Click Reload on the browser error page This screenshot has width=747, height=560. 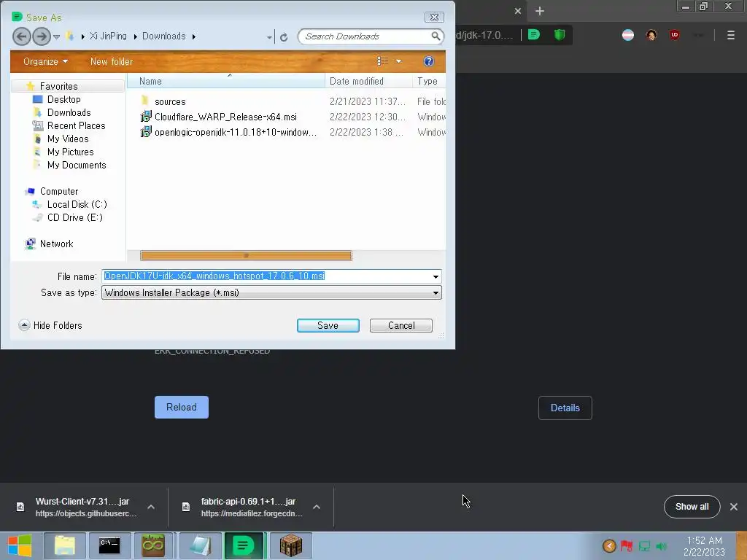(182, 407)
